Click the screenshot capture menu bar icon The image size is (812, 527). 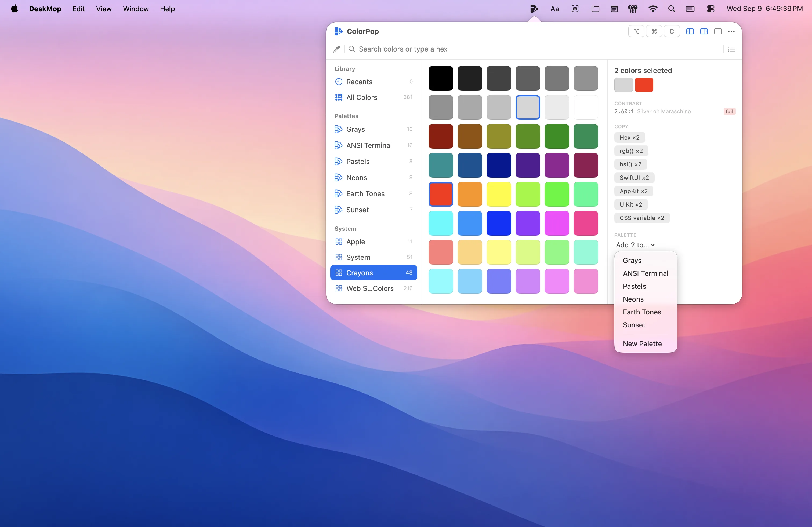click(x=575, y=9)
